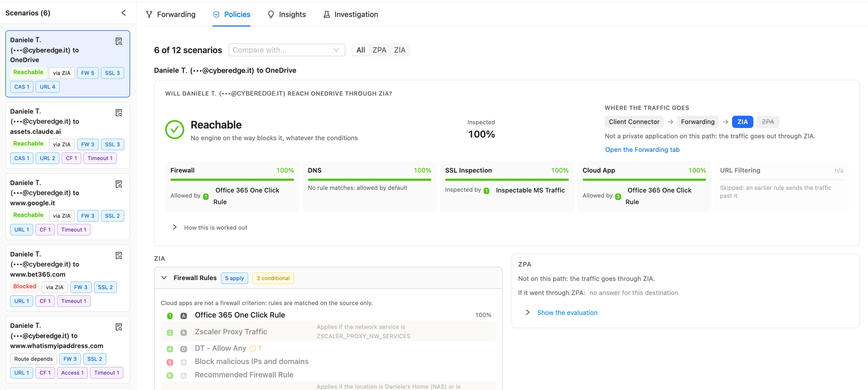Click the Block malicious IPs and domains row
The image size is (868, 390).
tap(328, 362)
